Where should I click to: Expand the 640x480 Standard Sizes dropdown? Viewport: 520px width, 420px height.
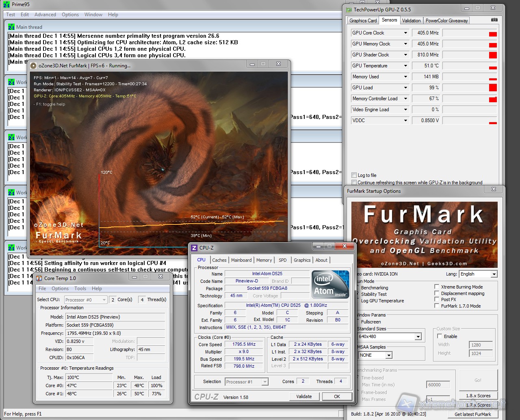(x=418, y=337)
